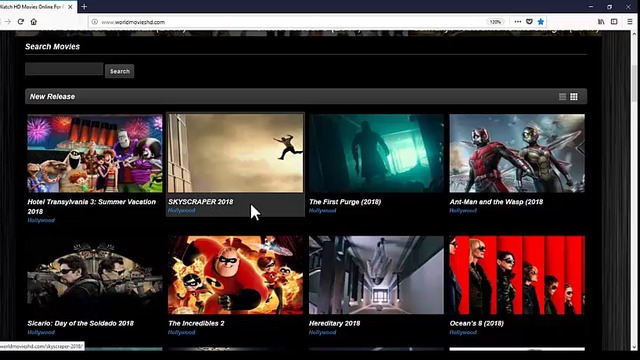Click Hollywood tag under Sicario
The image size is (640, 360).
(x=41, y=332)
